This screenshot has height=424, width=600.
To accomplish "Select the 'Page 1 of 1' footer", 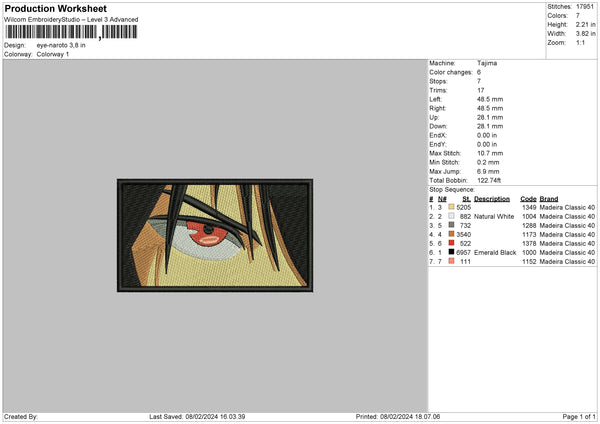I will pos(579,416).
